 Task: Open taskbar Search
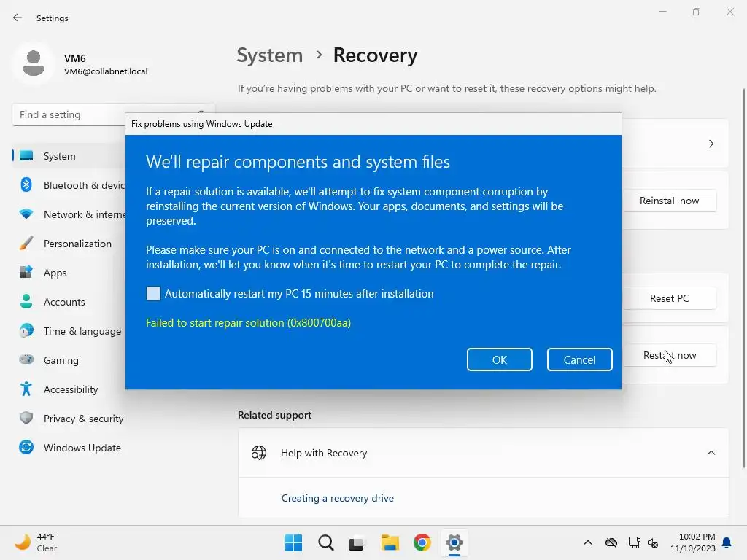click(x=326, y=542)
